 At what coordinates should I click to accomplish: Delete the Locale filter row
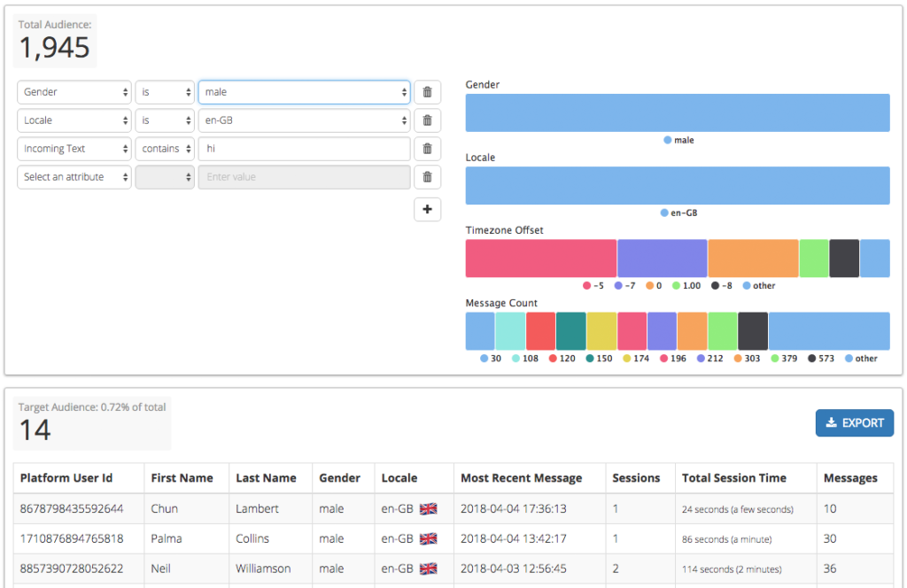[x=428, y=120]
